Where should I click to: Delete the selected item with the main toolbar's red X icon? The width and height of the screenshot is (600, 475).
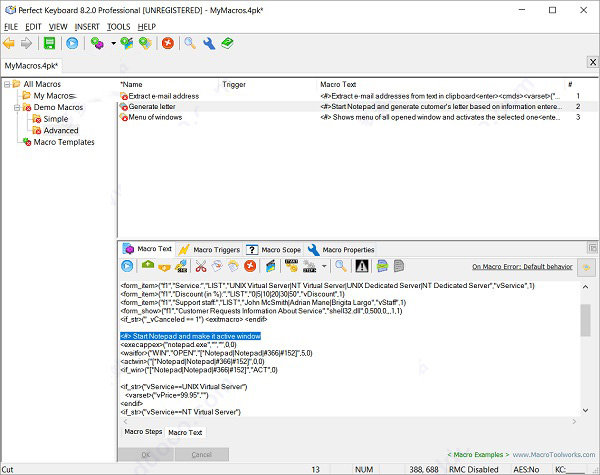tap(168, 44)
